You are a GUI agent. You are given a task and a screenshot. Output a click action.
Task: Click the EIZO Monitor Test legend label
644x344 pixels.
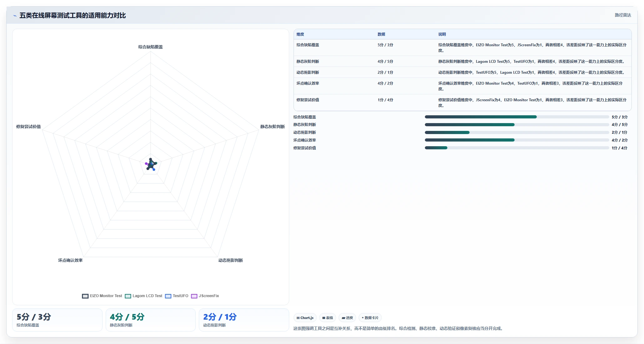[x=106, y=296]
